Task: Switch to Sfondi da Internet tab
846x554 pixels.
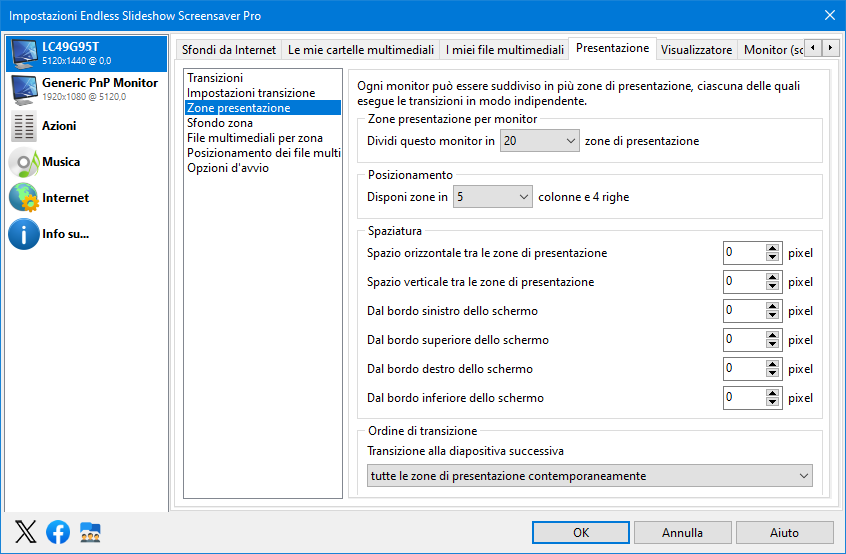Action: pos(229,50)
